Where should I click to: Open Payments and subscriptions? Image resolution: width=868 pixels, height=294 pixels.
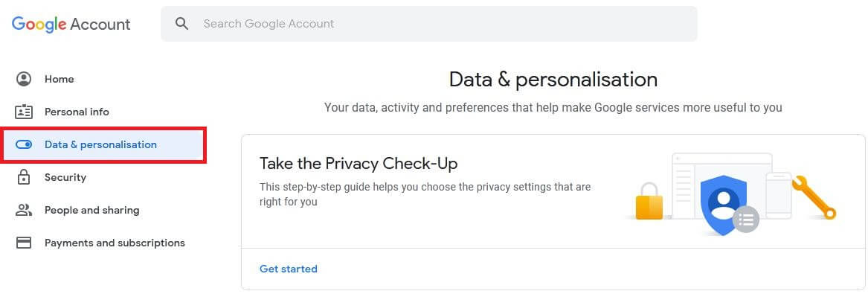(x=115, y=243)
